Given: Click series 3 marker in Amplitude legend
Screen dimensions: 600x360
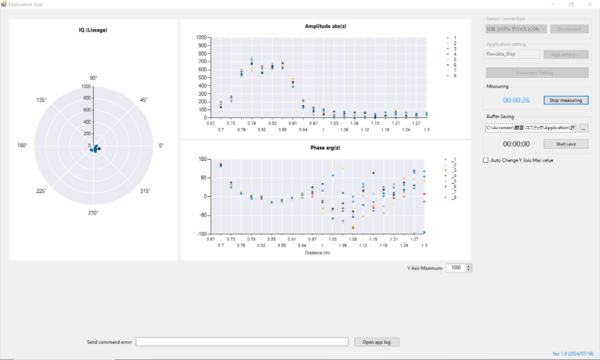Looking at the screenshot, I should pos(448,49).
